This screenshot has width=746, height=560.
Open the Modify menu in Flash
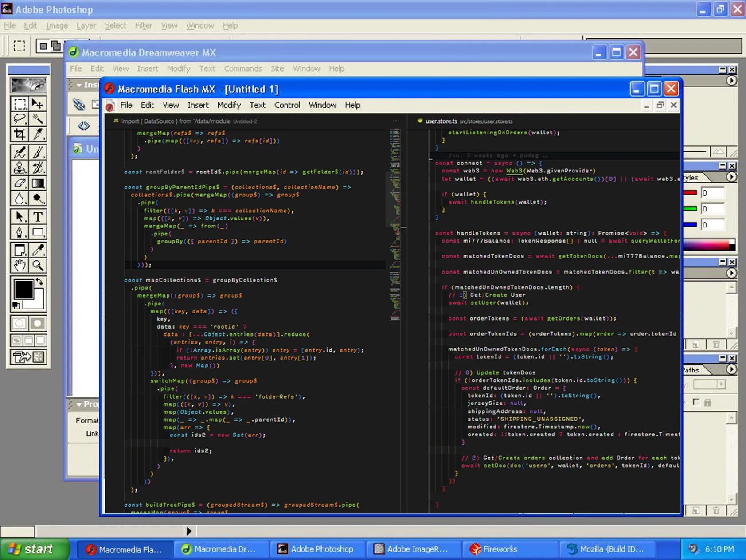229,105
